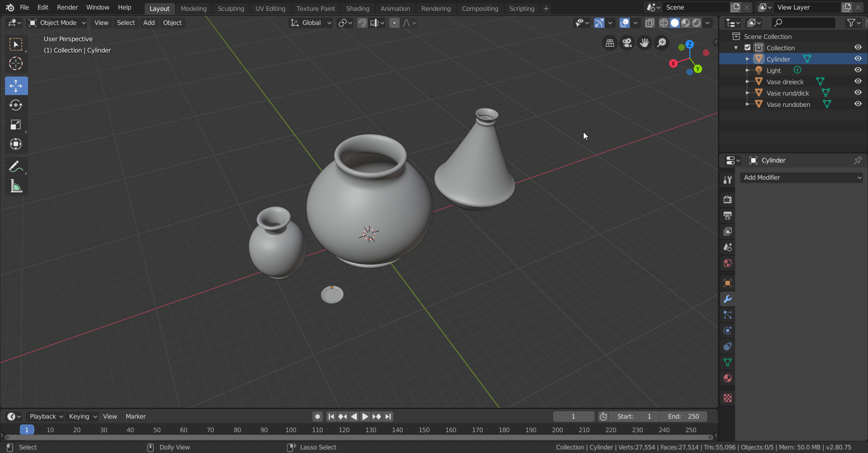Click the current frame number field
Image resolution: width=868 pixels, height=453 pixels.
pos(573,416)
